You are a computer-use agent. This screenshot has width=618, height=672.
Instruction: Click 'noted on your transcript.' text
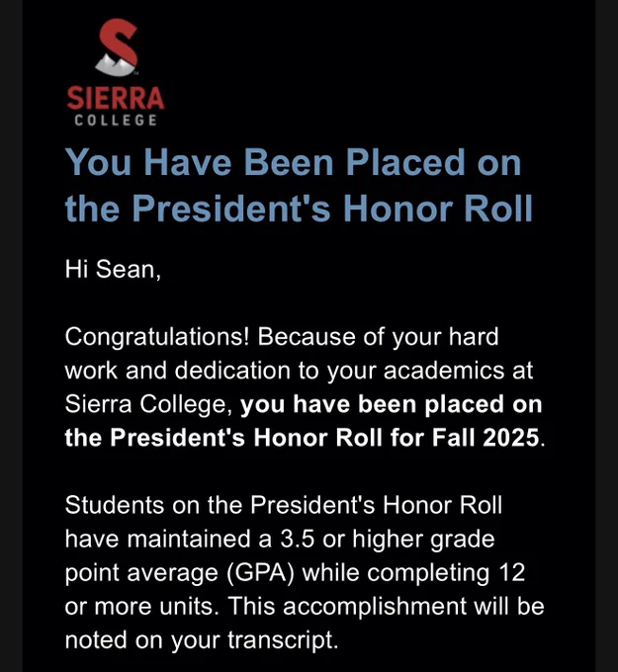pos(202,640)
